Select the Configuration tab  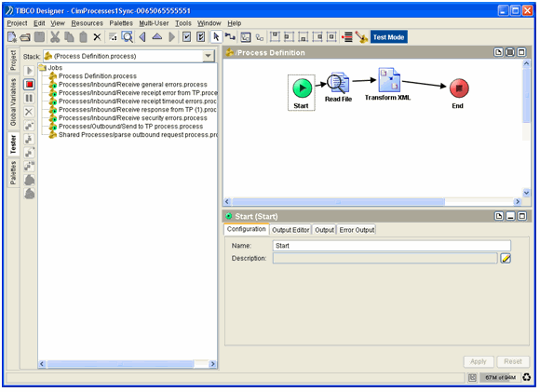coord(246,229)
